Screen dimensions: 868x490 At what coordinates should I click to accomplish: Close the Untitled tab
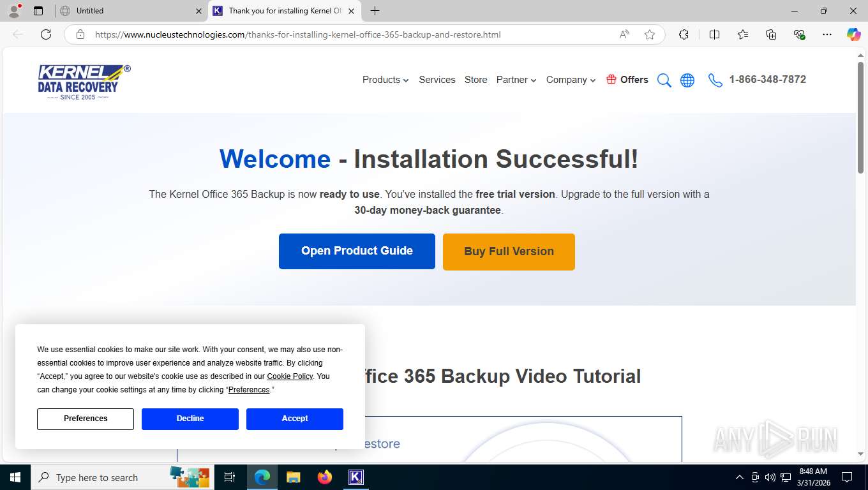coord(198,11)
